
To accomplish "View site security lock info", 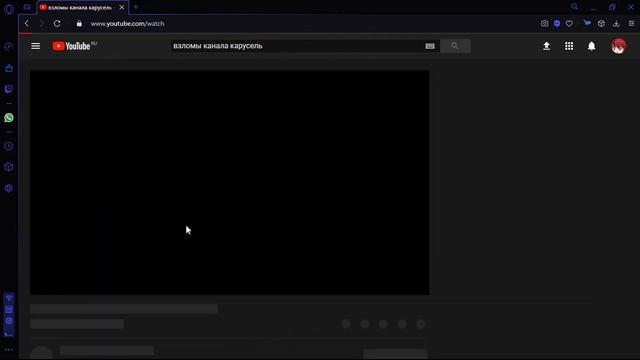I will point(79,24).
